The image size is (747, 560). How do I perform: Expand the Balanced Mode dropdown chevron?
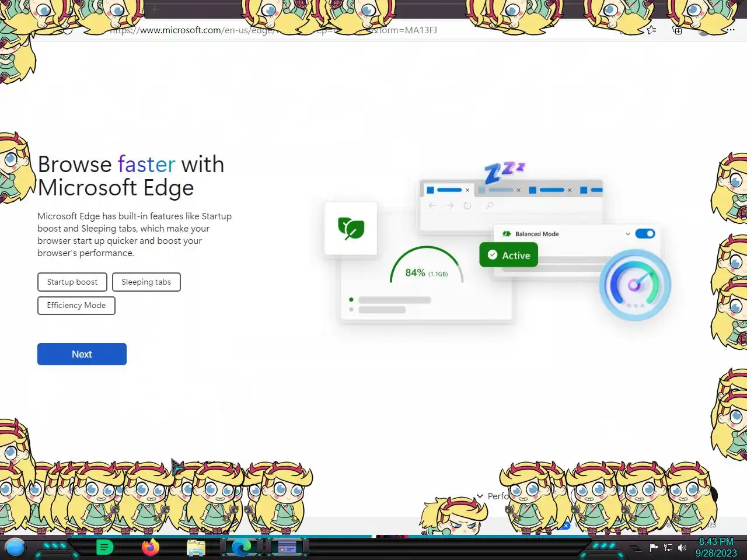pos(627,234)
